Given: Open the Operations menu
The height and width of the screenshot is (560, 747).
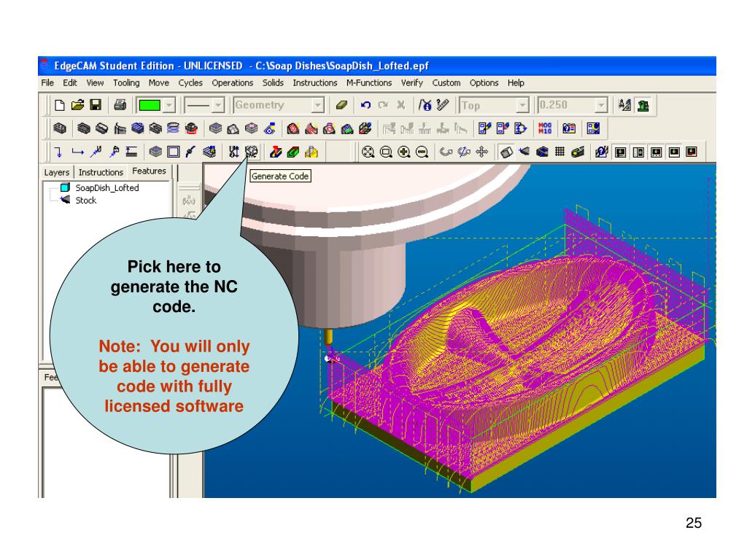Looking at the screenshot, I should tap(233, 83).
